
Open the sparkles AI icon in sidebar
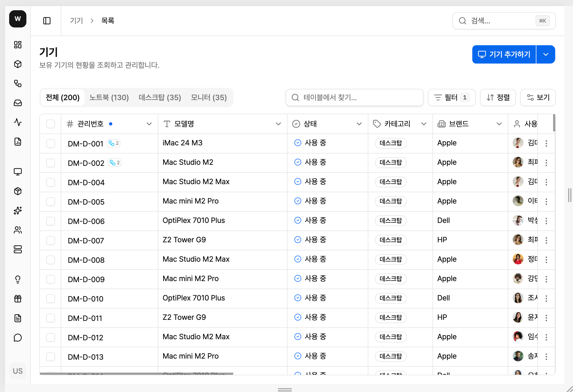18,211
